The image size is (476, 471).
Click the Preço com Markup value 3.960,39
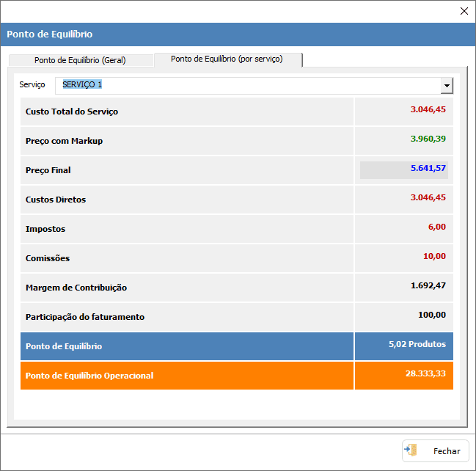[x=428, y=139]
